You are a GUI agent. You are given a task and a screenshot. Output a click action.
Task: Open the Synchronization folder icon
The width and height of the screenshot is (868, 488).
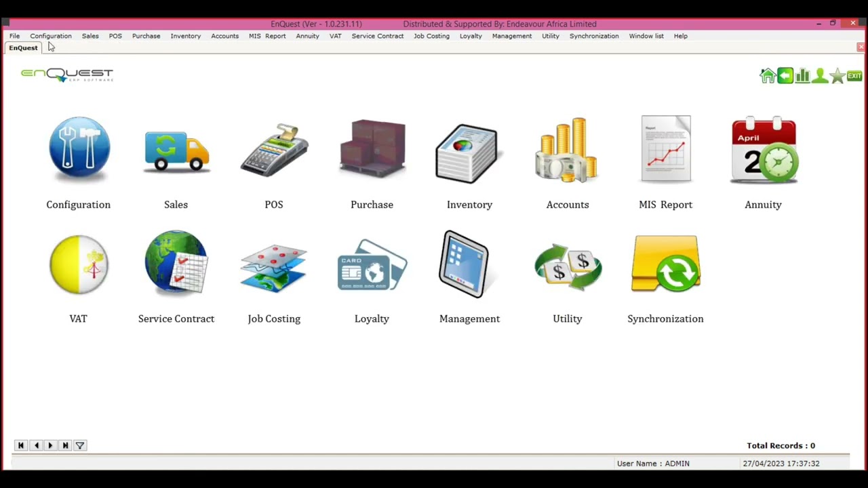[x=666, y=264]
